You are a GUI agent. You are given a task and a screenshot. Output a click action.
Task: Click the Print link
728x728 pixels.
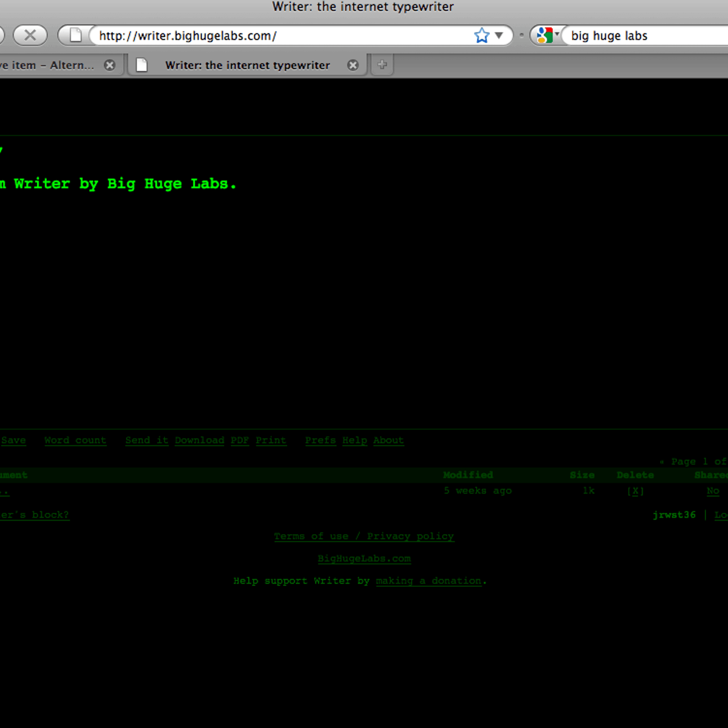pyautogui.click(x=271, y=440)
